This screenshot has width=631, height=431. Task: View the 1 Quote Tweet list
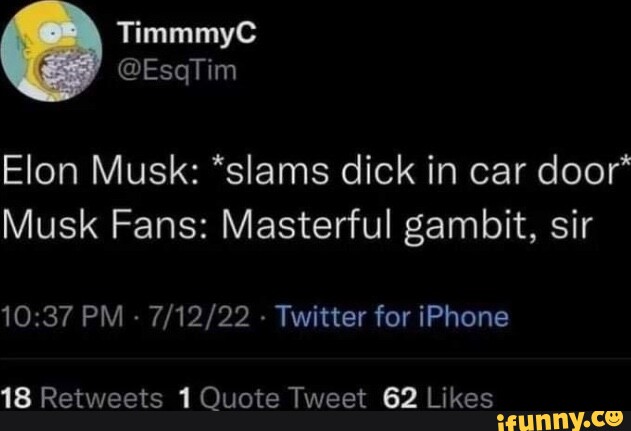[272, 398]
